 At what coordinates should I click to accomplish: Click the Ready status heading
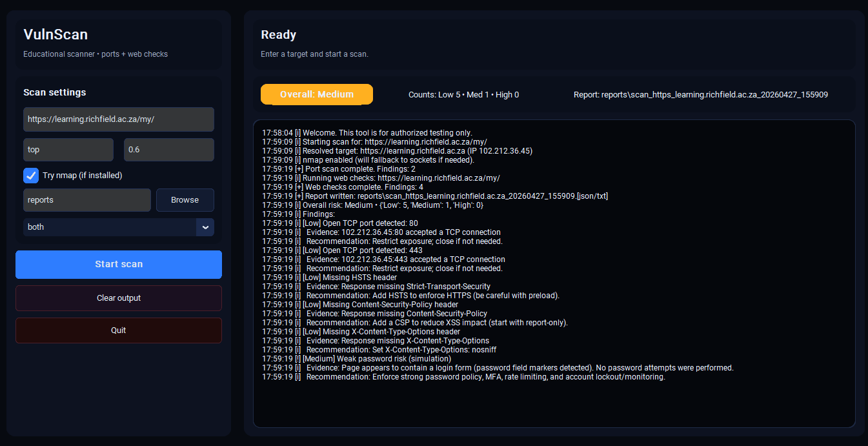point(279,35)
